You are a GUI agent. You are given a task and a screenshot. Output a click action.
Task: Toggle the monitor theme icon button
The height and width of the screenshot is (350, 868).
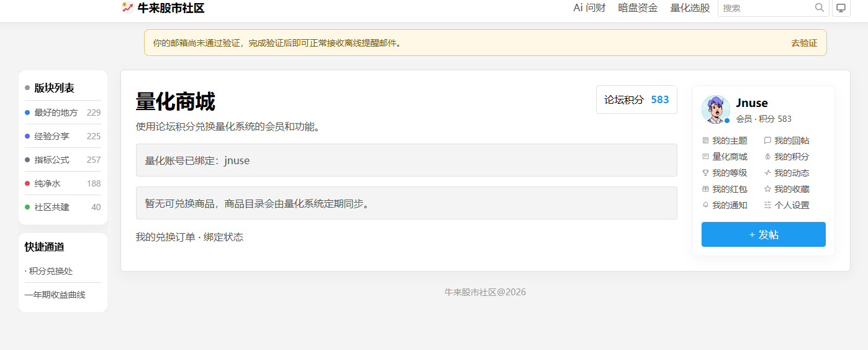pyautogui.click(x=841, y=8)
